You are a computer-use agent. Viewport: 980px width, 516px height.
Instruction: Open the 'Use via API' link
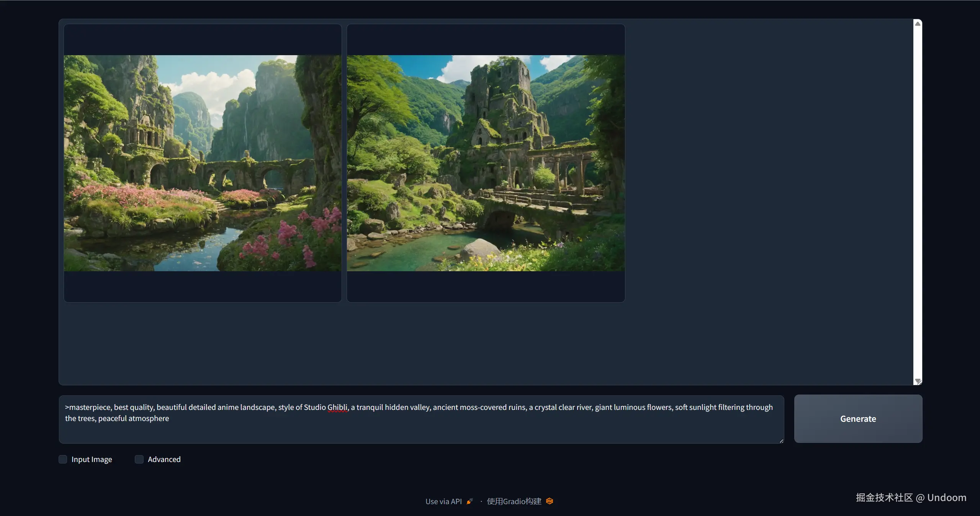[x=443, y=501]
